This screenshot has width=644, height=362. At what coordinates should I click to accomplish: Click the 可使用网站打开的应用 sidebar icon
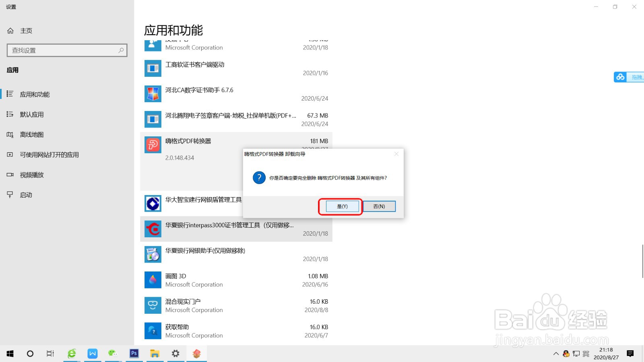10,154
